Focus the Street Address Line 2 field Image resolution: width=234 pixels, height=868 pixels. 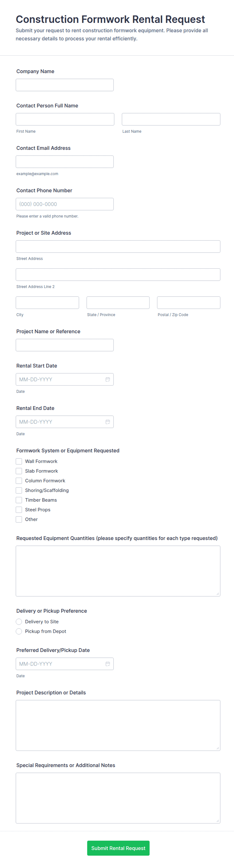(x=118, y=275)
